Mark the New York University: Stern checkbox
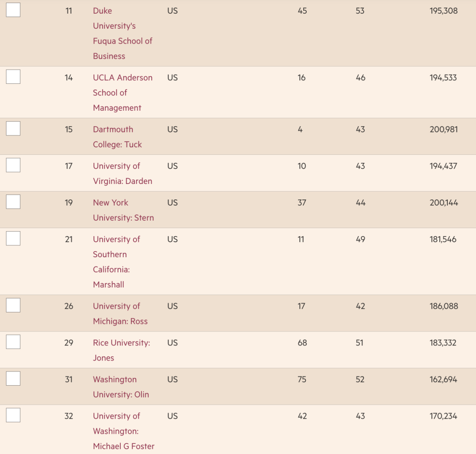Image resolution: width=476 pixels, height=454 pixels. pos(13,202)
